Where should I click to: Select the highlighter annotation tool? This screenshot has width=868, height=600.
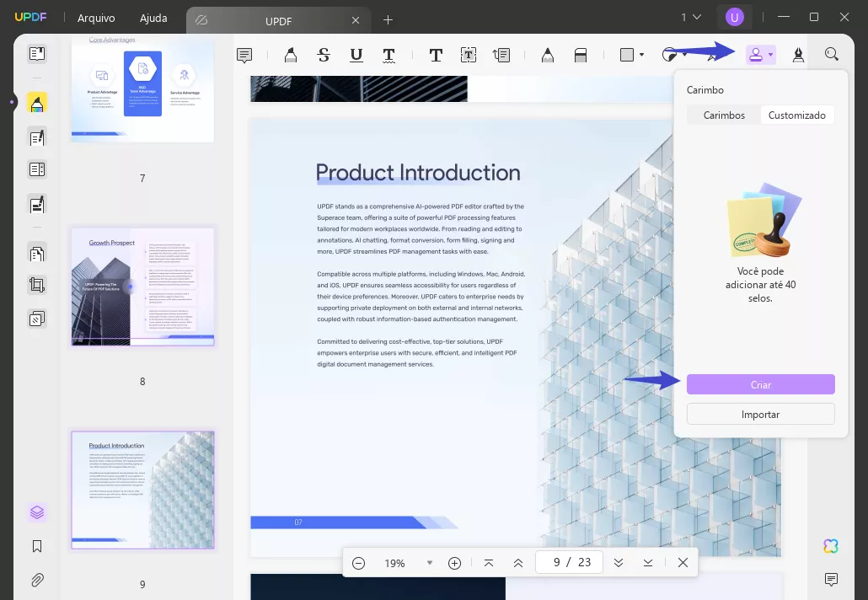coord(291,54)
